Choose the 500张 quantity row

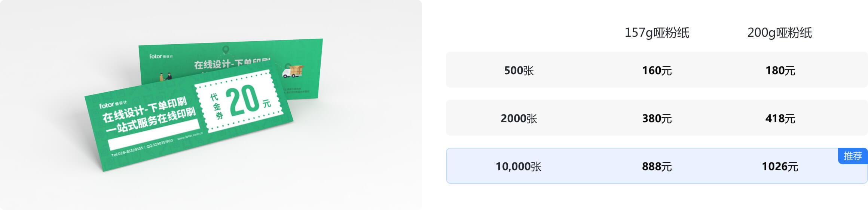(519, 70)
